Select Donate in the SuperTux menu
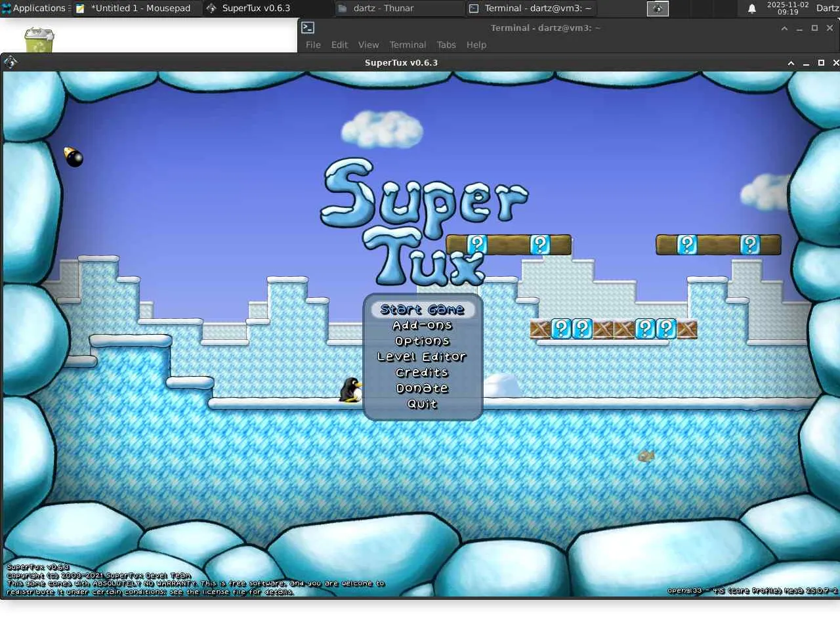The width and height of the screenshot is (840, 630). click(x=423, y=388)
